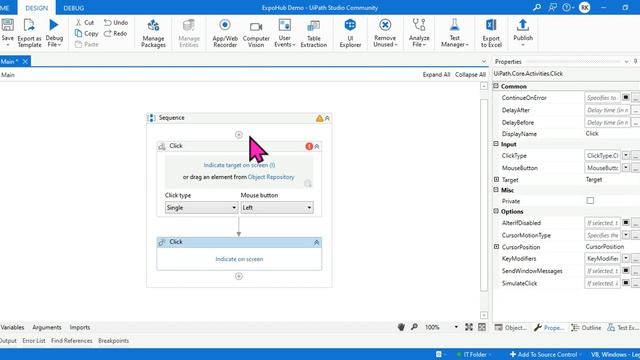Click the red error icon on Click activity
Viewport: 640px width, 360px height.
pyautogui.click(x=309, y=146)
